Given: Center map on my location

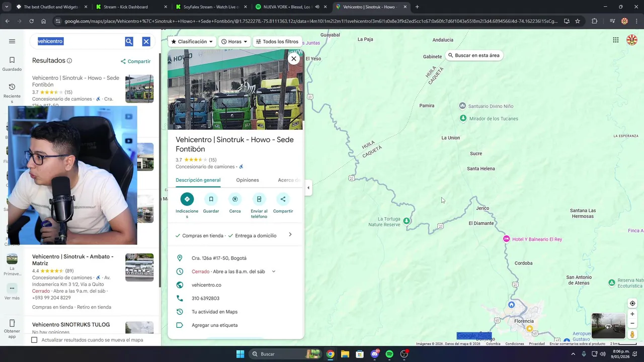Looking at the screenshot, I should pos(632,303).
